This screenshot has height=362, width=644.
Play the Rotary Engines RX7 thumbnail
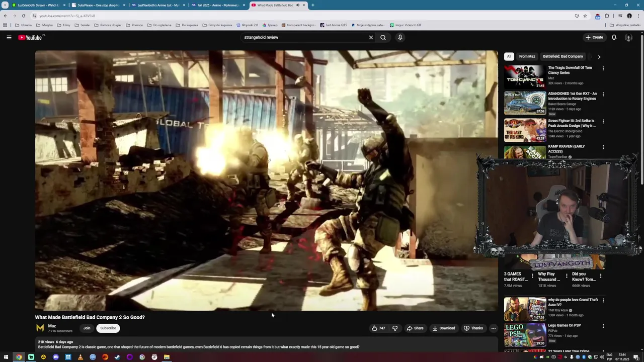click(x=525, y=103)
